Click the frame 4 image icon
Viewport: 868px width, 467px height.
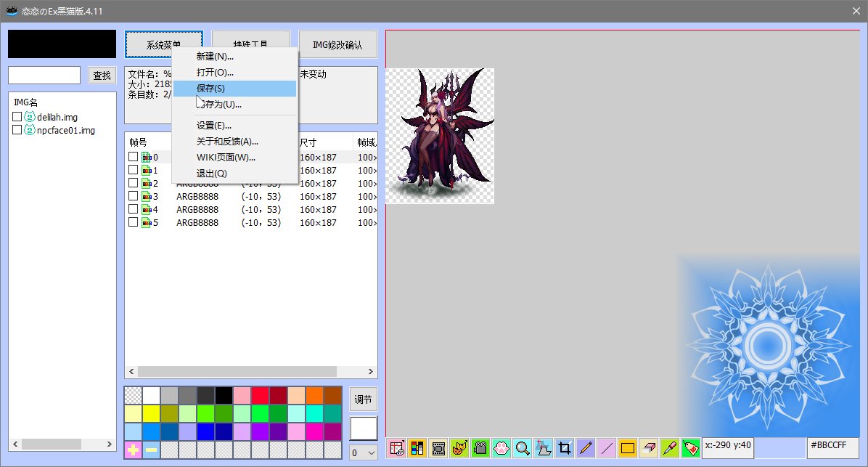pyautogui.click(x=147, y=210)
